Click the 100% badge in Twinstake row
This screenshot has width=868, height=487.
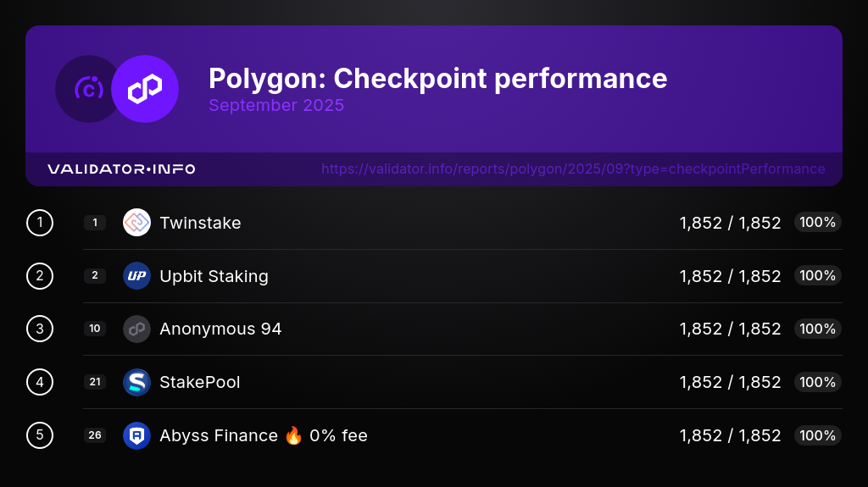817,223
